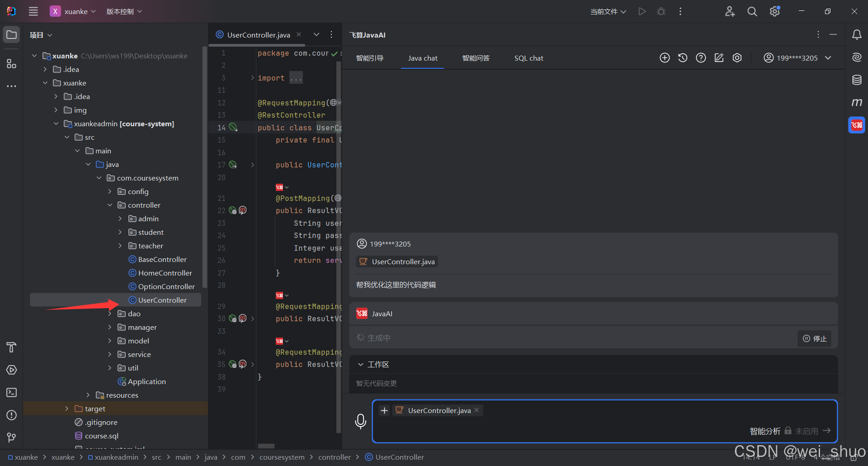Open the 当前文件 run configuration dropdown

coord(608,11)
